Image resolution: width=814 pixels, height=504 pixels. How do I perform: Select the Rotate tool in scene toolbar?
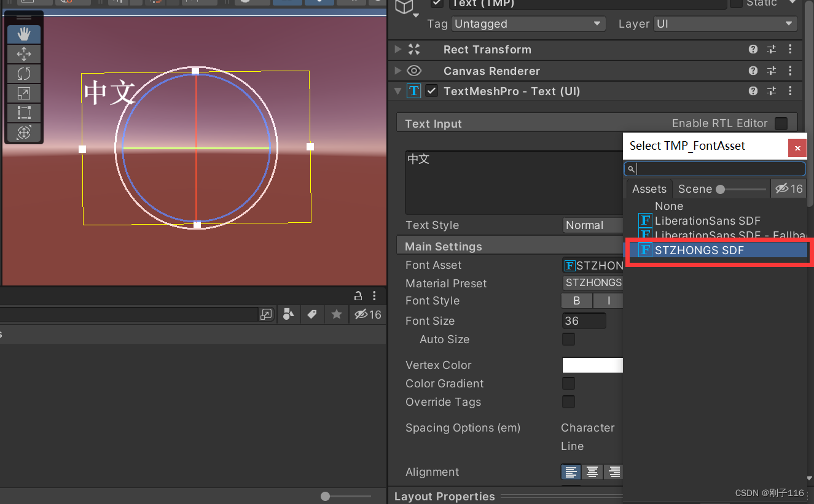(24, 74)
